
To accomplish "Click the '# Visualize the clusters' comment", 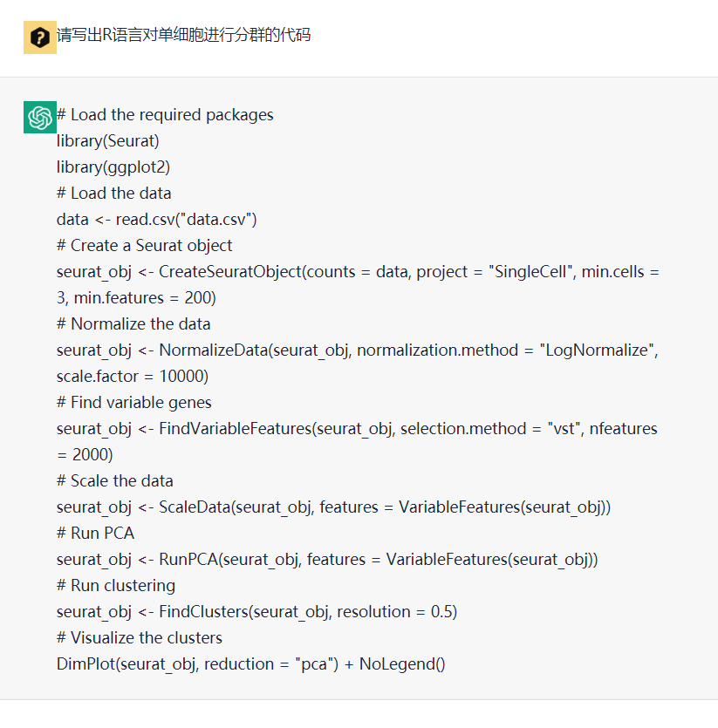I will tap(140, 637).
